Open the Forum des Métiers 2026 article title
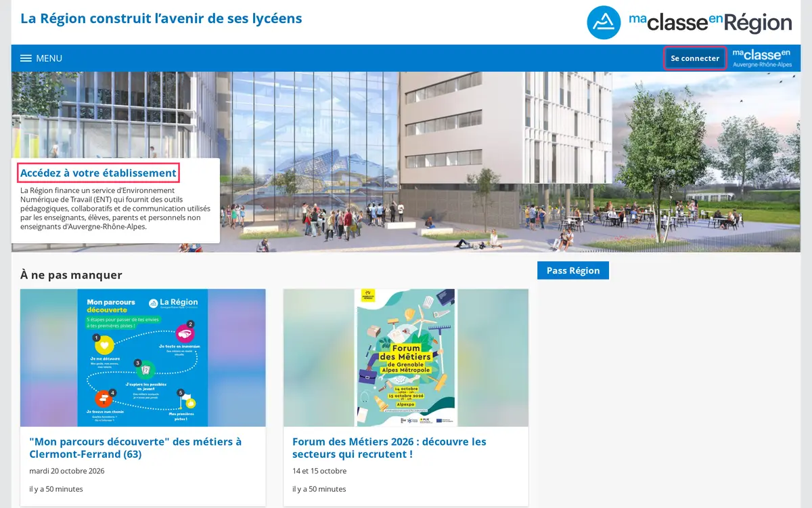This screenshot has width=812, height=508. coord(389,448)
